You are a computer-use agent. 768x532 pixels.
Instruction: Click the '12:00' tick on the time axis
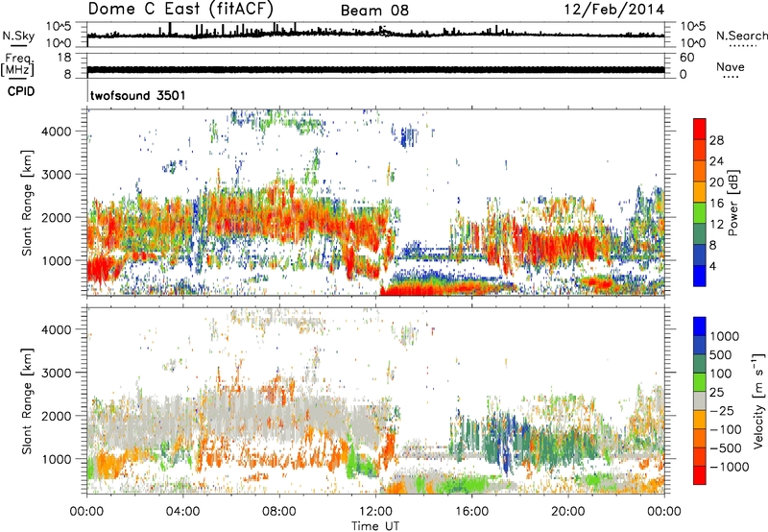(375, 512)
